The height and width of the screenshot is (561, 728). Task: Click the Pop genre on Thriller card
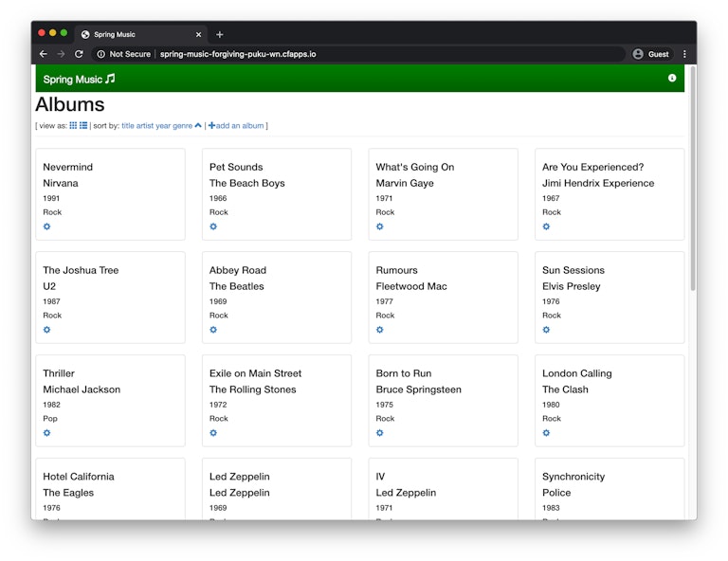[50, 419]
